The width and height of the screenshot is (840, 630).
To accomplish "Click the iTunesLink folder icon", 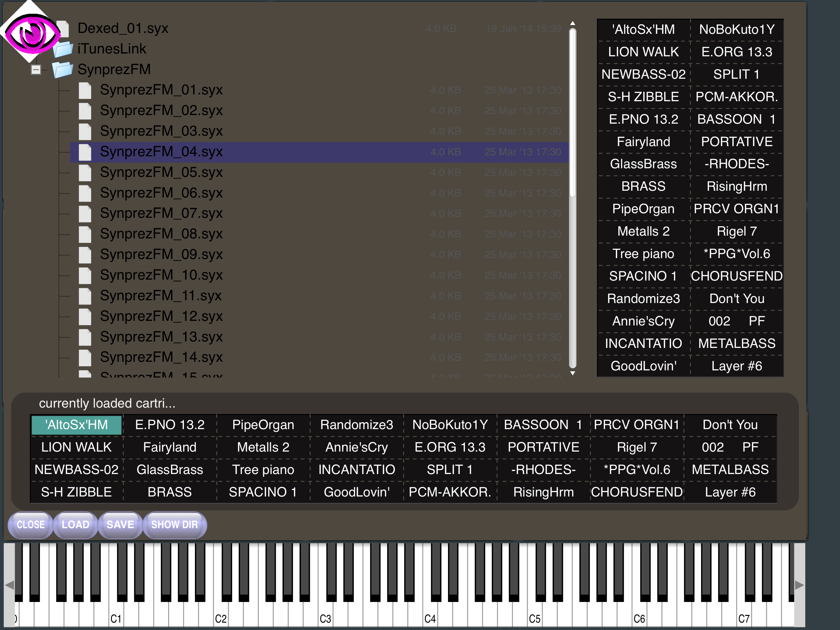I will point(63,50).
